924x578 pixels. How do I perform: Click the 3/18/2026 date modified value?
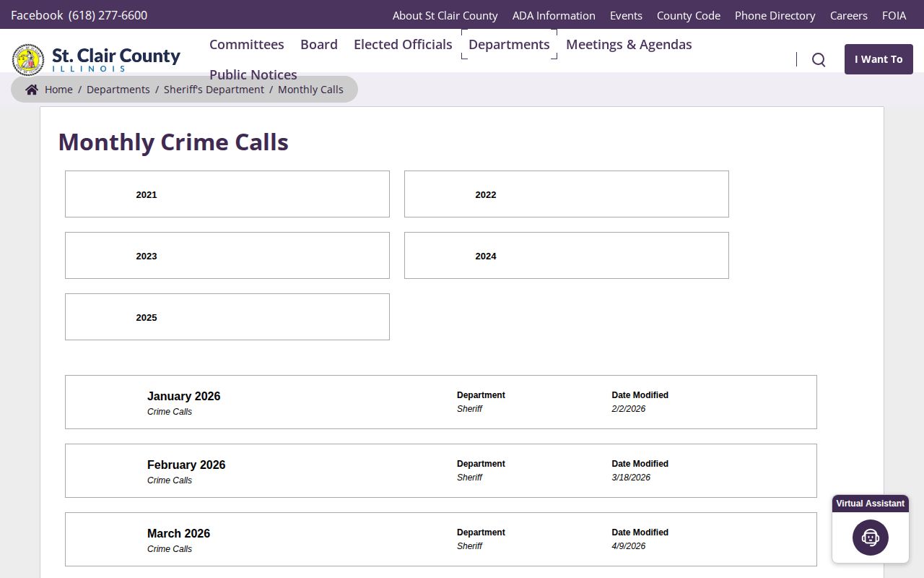(x=631, y=478)
